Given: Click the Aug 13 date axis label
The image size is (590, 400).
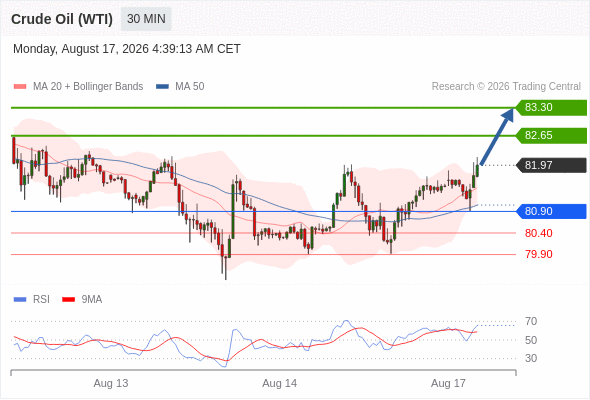Looking at the screenshot, I should [111, 383].
